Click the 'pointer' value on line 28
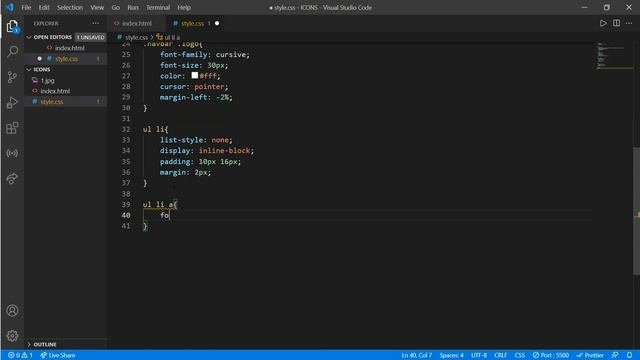The width and height of the screenshot is (640, 360). pos(209,87)
